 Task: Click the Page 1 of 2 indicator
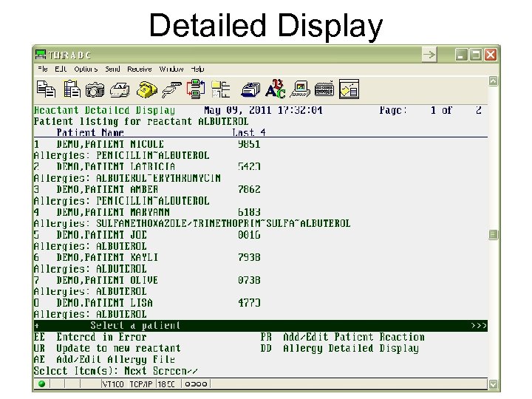point(431,110)
